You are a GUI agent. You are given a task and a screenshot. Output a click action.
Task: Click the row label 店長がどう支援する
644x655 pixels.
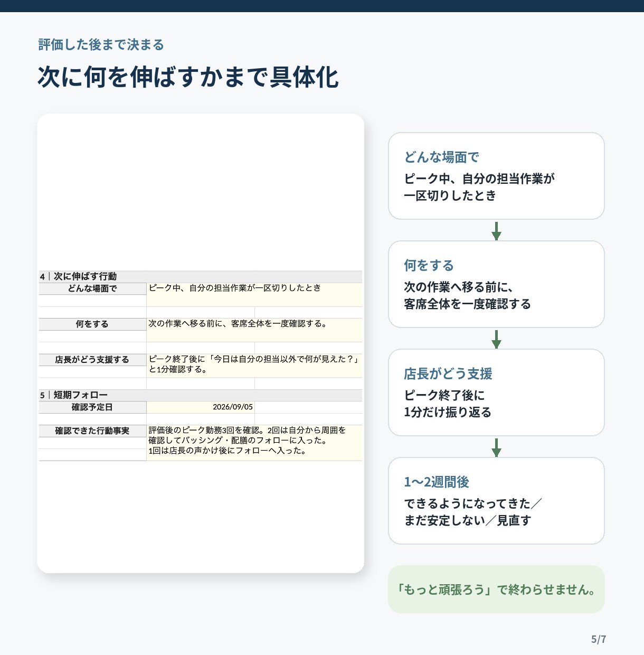click(x=92, y=359)
